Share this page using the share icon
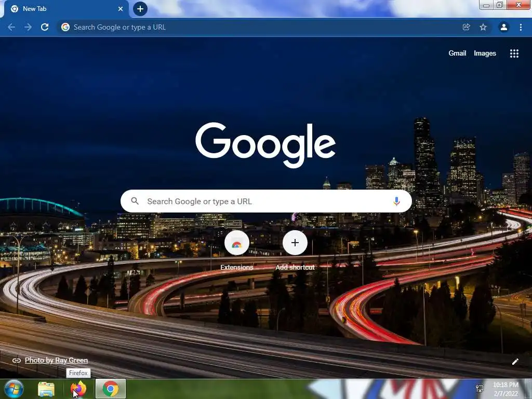Screen dimensions: 532x399 [467, 27]
